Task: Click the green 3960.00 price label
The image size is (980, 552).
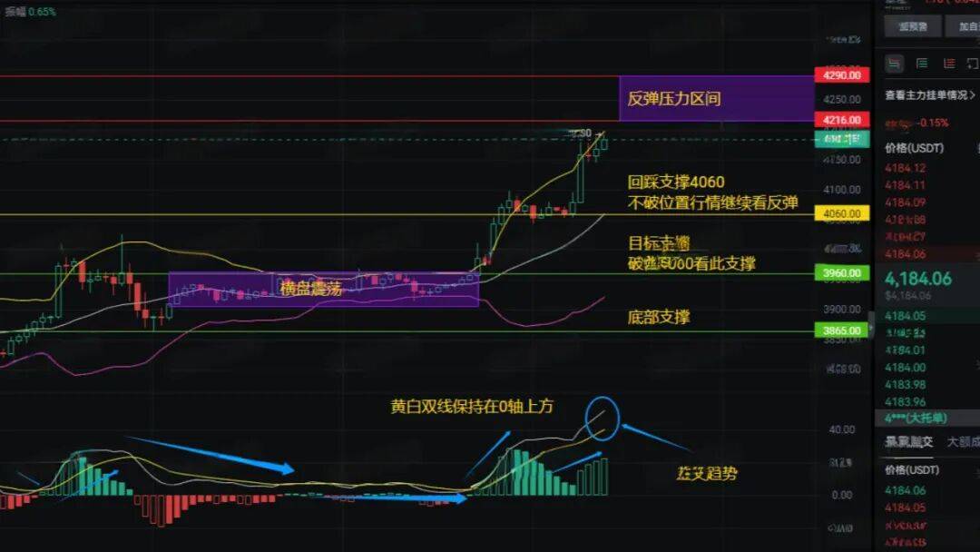Action: click(842, 272)
